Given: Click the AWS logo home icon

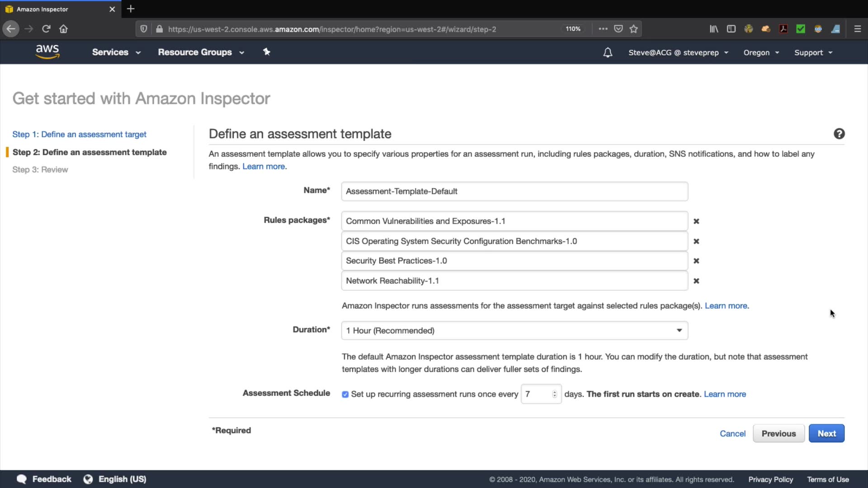Looking at the screenshot, I should (47, 52).
